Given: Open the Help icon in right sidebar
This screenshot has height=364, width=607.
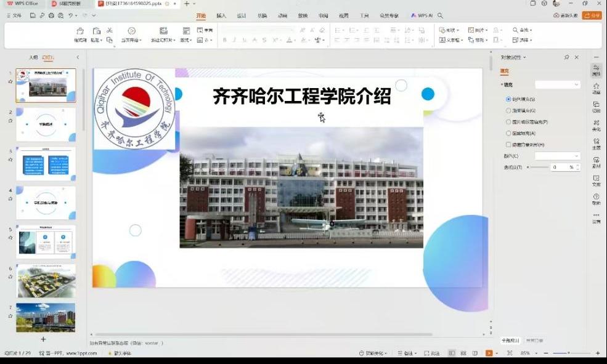Looking at the screenshot, I should 596,198.
